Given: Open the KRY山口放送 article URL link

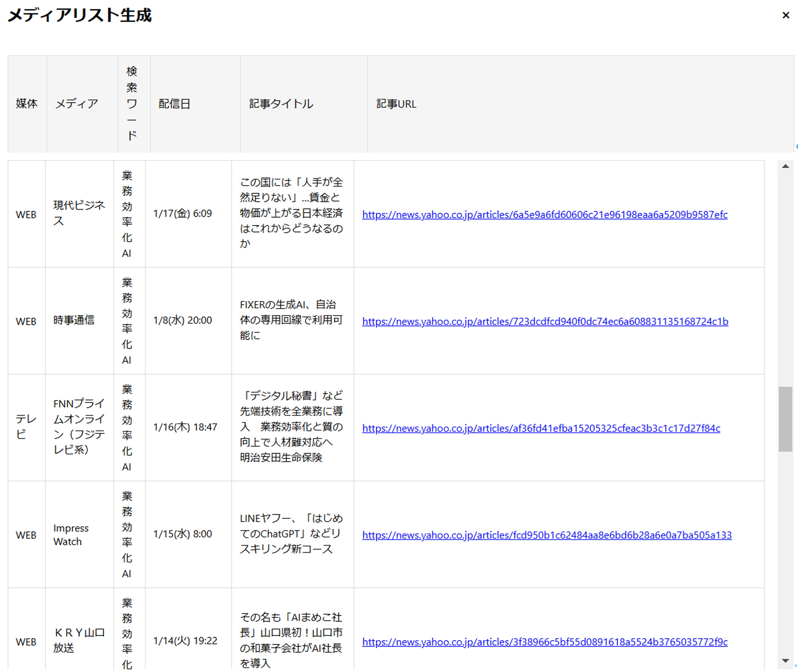Looking at the screenshot, I should point(545,642).
